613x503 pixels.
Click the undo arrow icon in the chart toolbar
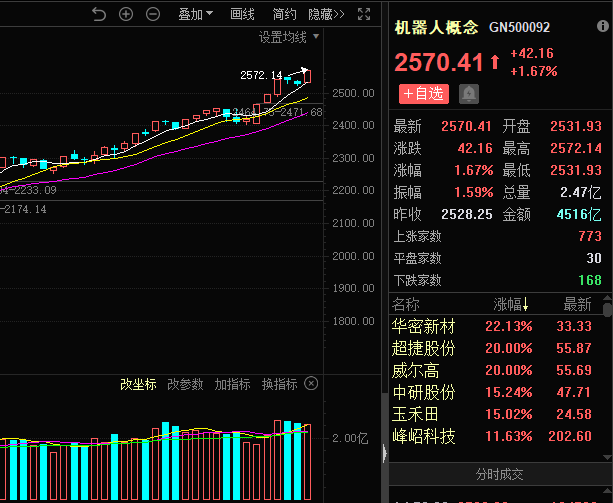coord(98,14)
